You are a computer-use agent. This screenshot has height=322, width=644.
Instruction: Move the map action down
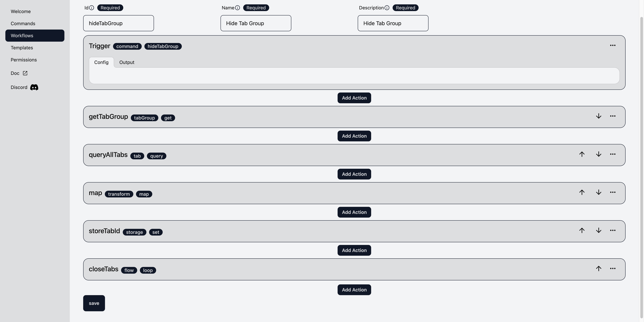point(599,192)
